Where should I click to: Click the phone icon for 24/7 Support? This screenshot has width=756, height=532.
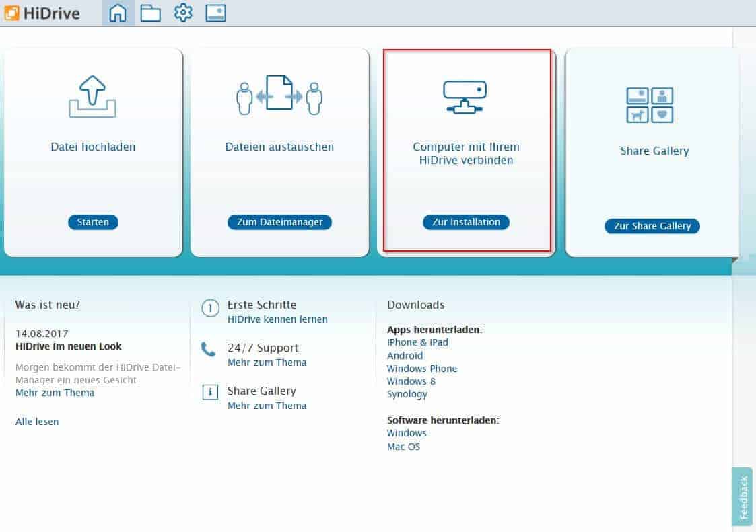tap(208, 349)
